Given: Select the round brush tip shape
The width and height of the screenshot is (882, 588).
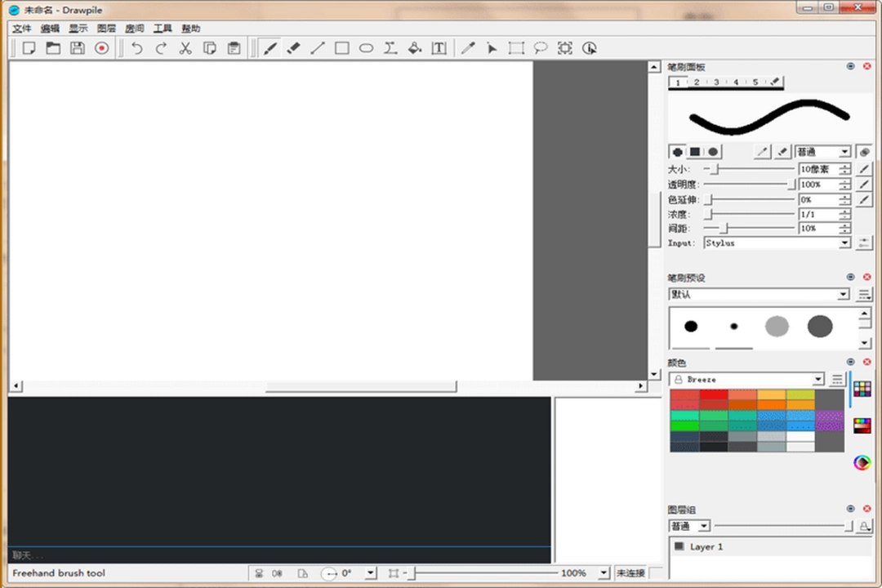Looking at the screenshot, I should click(x=712, y=151).
